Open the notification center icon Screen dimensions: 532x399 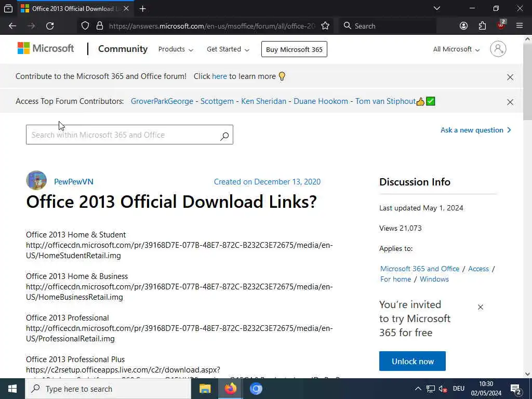516,389
